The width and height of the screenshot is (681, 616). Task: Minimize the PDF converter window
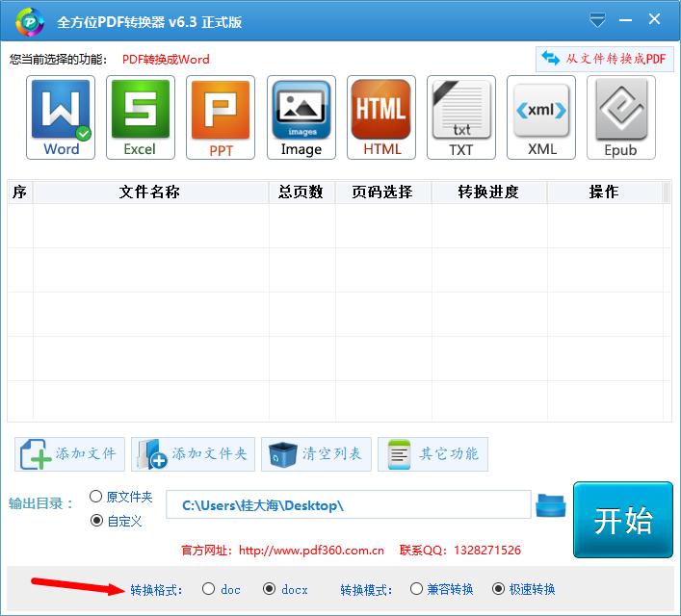click(625, 20)
